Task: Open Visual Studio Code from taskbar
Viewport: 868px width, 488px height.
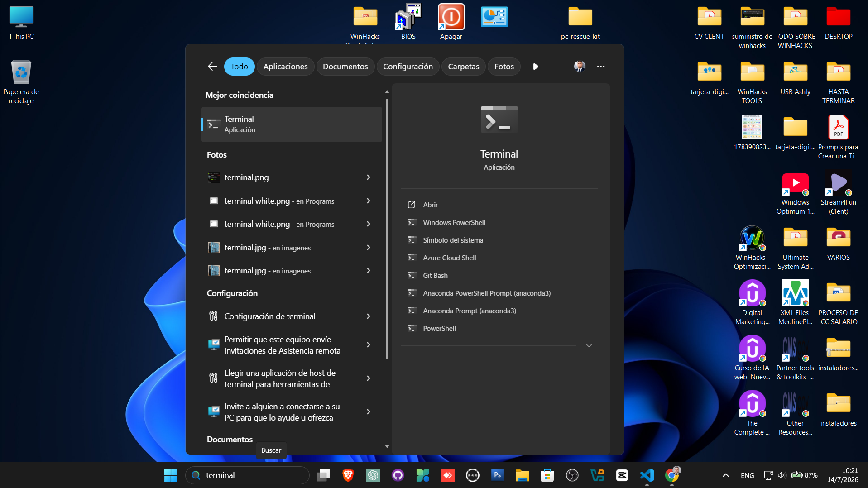Action: coord(647,475)
